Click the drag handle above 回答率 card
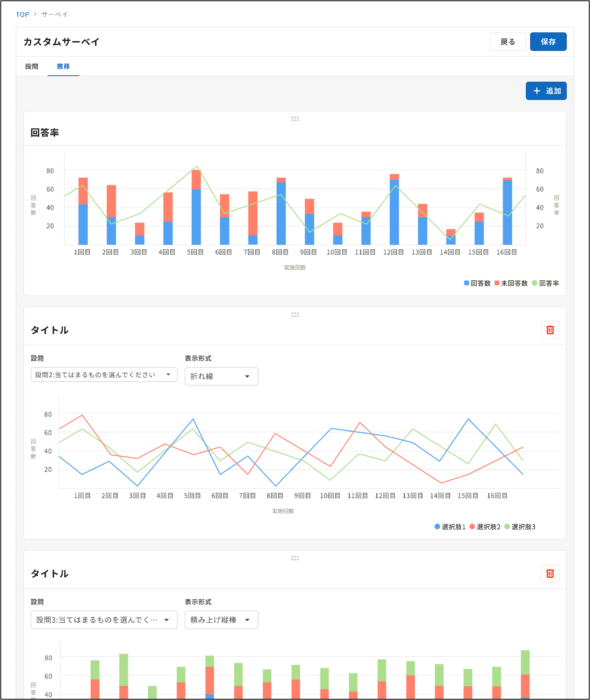The width and height of the screenshot is (590, 700). point(295,119)
